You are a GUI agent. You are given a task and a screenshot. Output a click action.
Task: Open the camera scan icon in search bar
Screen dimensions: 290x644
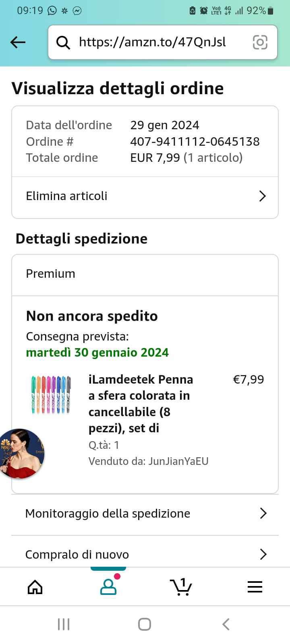click(260, 42)
